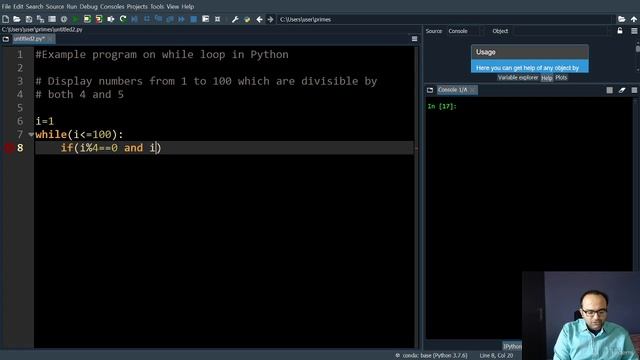Open the Projects menu

[137, 7]
